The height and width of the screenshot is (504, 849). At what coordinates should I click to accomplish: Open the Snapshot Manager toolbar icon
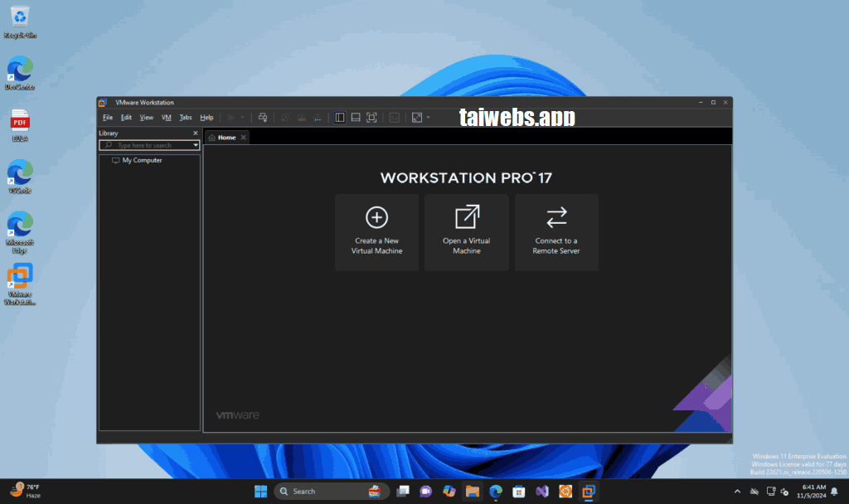click(318, 118)
